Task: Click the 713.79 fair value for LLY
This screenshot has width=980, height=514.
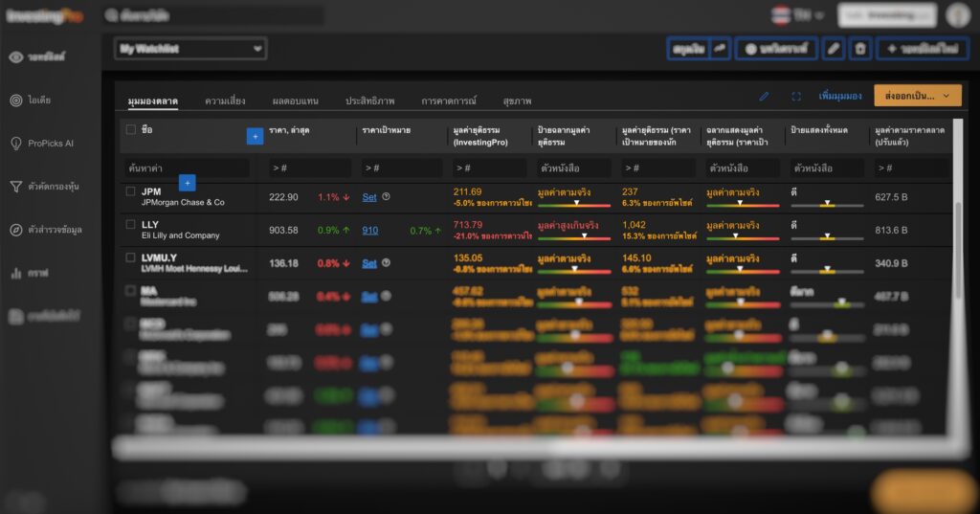Action: pyautogui.click(x=468, y=225)
